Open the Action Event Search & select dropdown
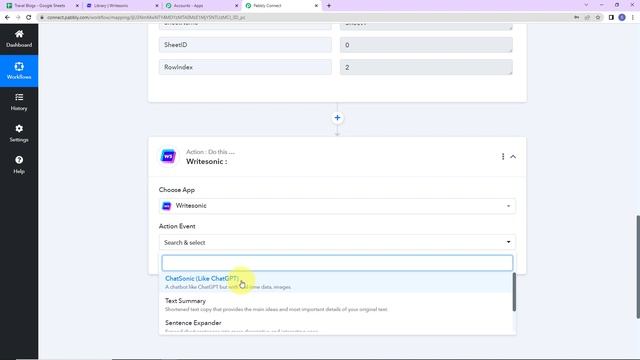The image size is (640, 360). coord(337,242)
